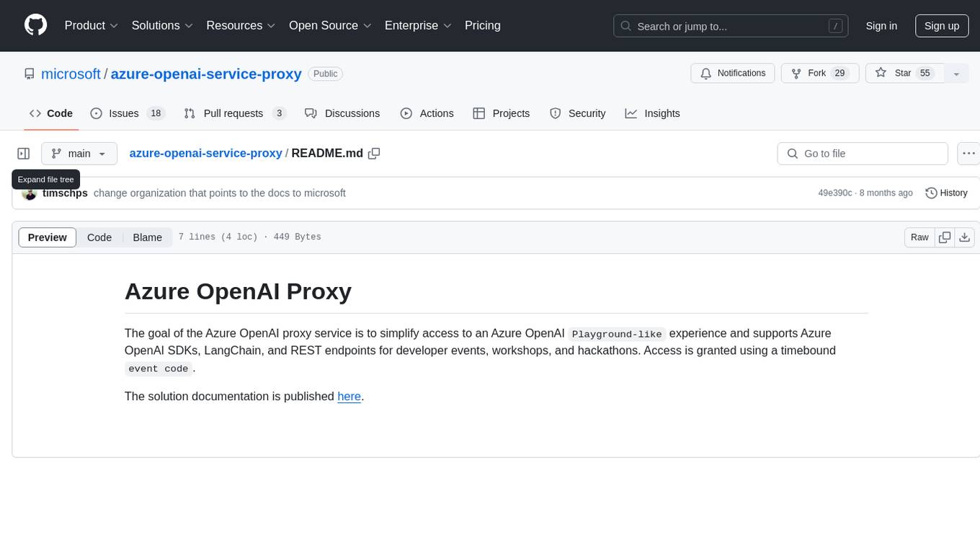This screenshot has height=551, width=980.
Task: Switch to the Code view
Action: point(99,237)
